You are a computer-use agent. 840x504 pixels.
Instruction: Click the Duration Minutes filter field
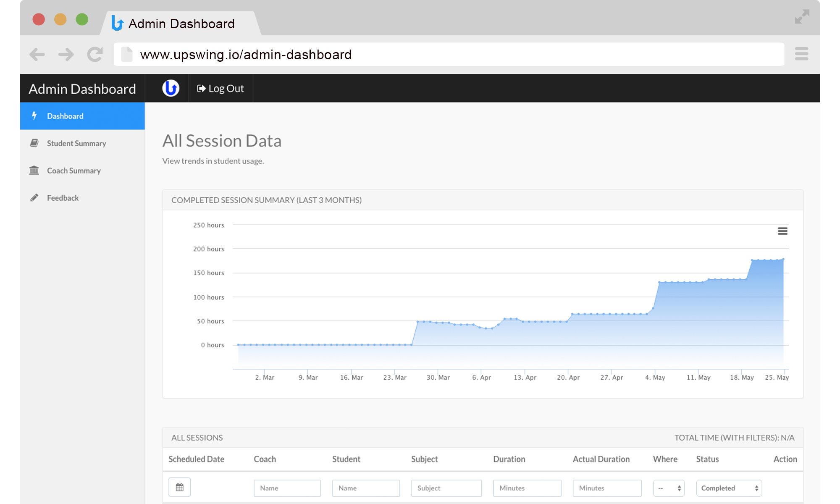point(527,488)
